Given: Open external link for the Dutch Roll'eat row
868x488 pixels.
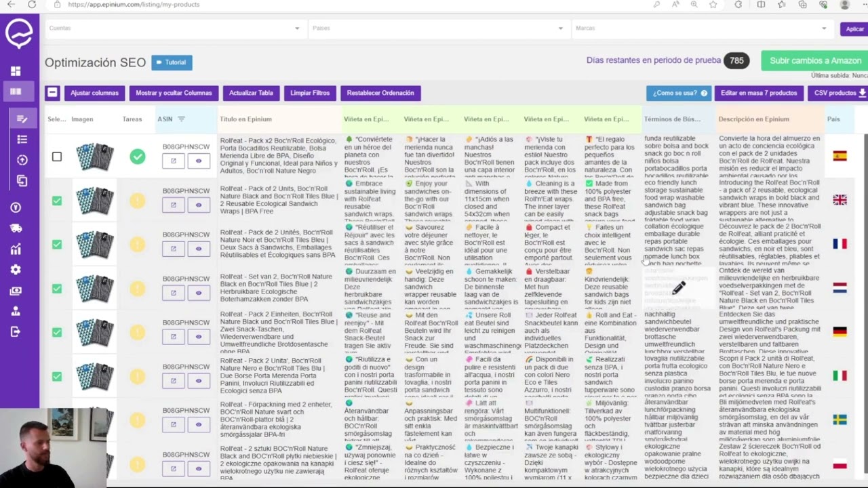Looking at the screenshot, I should 173,293.
